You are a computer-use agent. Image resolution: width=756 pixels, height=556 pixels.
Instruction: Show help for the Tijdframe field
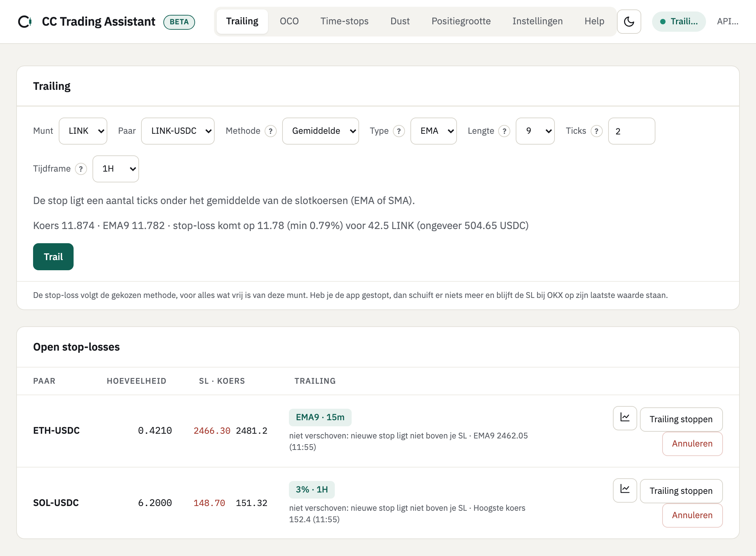pos(81,169)
